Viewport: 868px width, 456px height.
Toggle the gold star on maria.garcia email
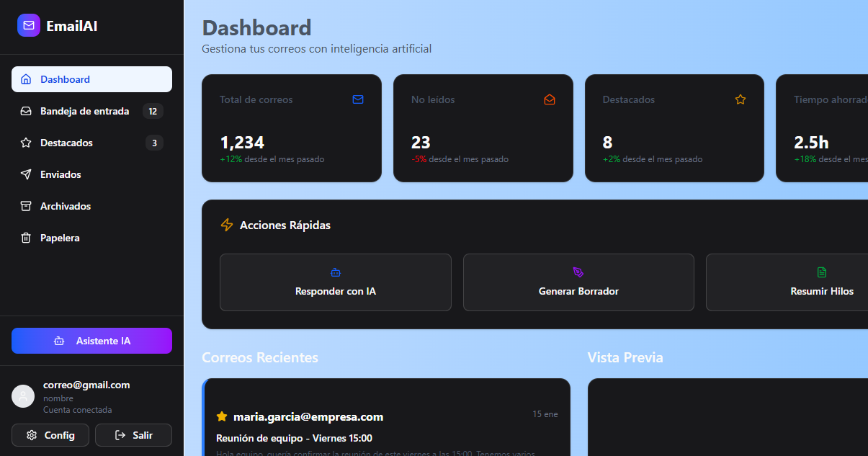pos(222,416)
